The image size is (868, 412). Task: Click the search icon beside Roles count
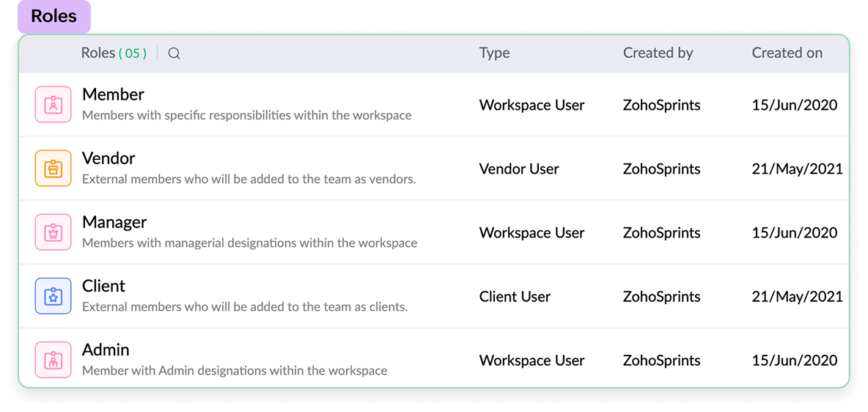174,54
